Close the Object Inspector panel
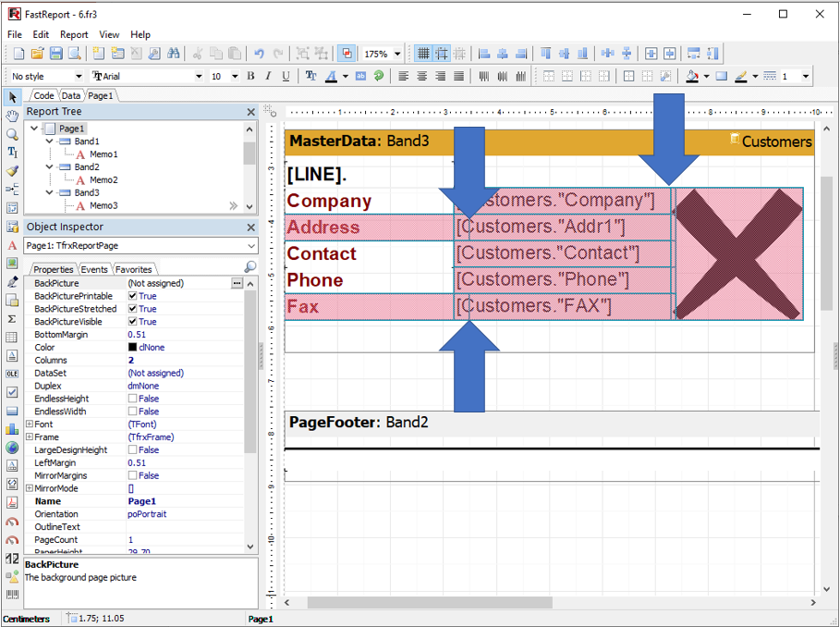This screenshot has width=840, height=627. [x=250, y=227]
